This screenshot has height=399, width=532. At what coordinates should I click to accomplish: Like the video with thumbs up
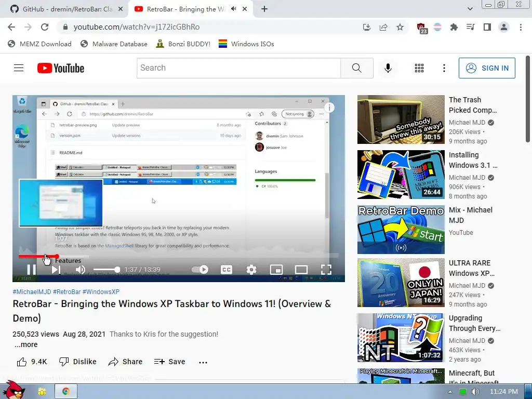pyautogui.click(x=32, y=362)
